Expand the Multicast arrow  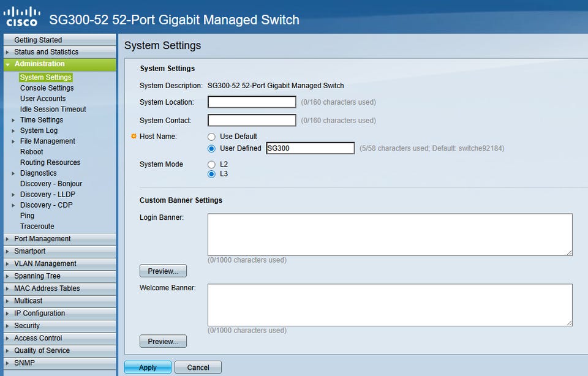click(7, 301)
